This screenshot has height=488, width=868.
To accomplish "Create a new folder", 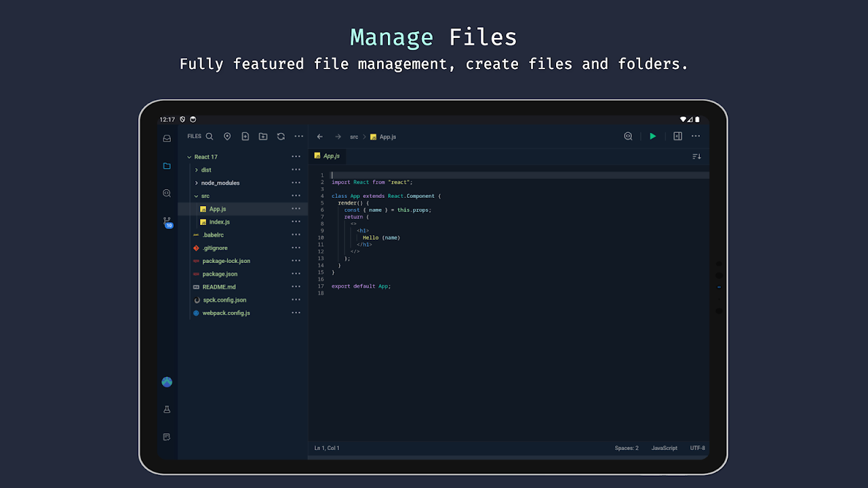I will pyautogui.click(x=263, y=136).
